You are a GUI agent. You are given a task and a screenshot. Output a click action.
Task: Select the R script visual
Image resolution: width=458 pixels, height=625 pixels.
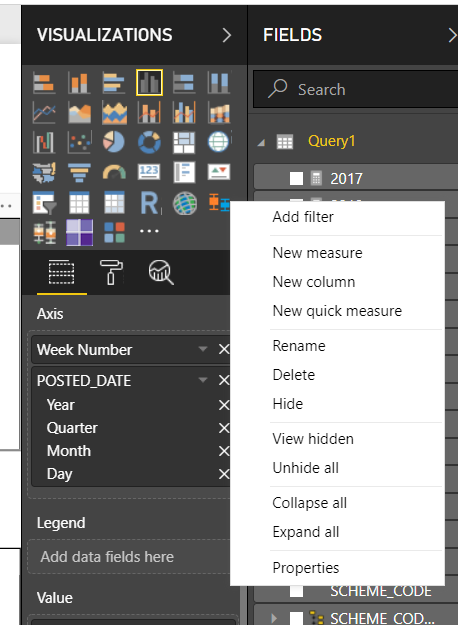click(149, 202)
